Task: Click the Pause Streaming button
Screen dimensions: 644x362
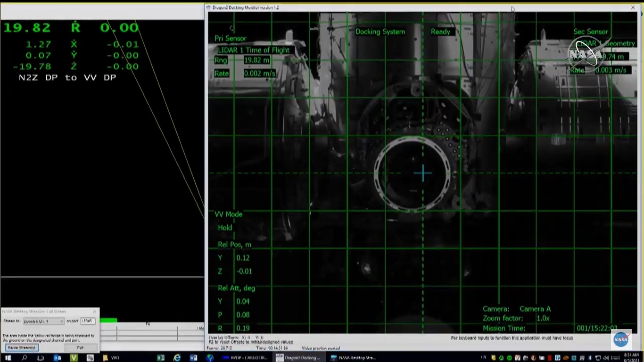Action: pos(22,347)
